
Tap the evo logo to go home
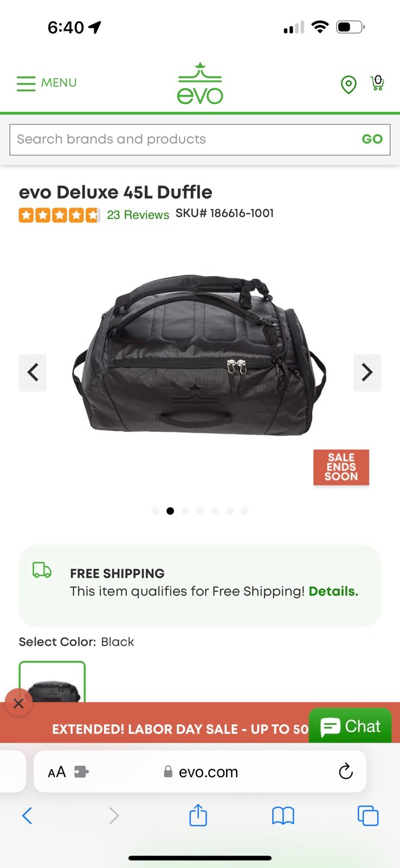tap(200, 84)
